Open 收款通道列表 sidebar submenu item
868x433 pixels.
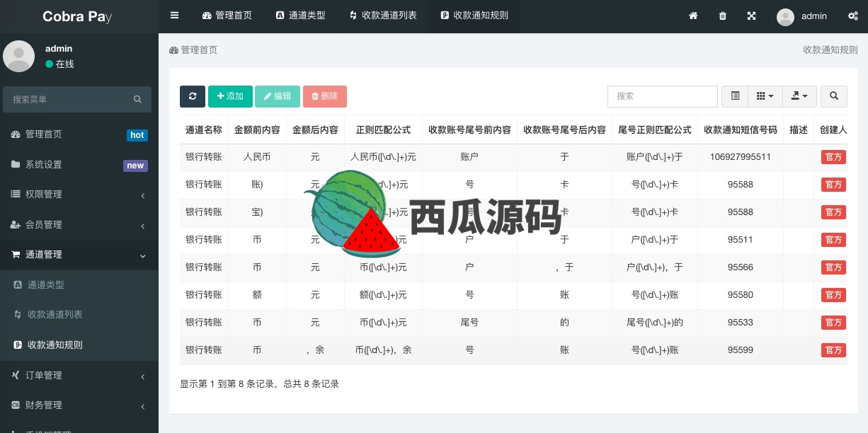pyautogui.click(x=79, y=315)
